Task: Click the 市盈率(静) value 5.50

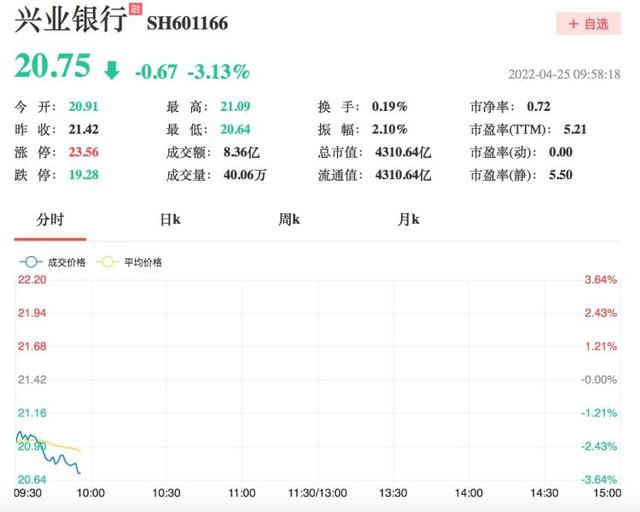Action: [x=560, y=175]
